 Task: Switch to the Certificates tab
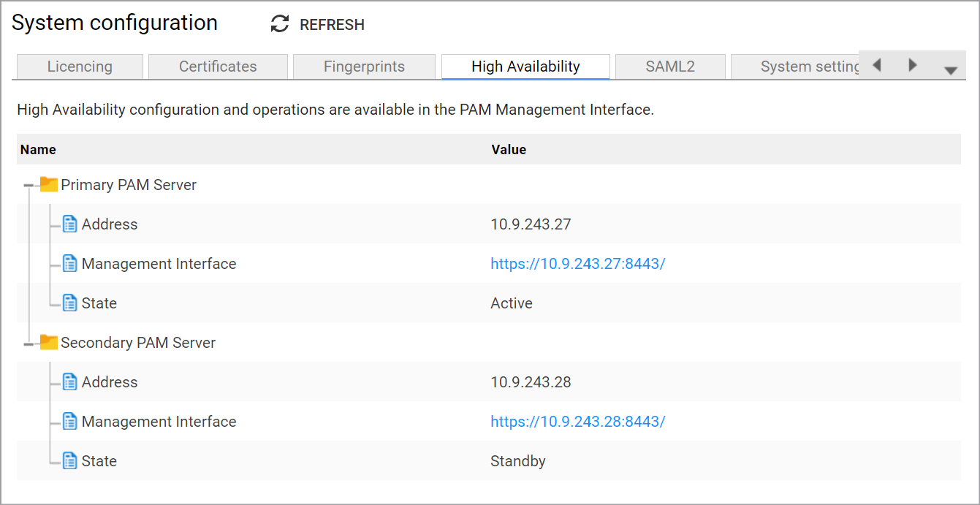tap(218, 66)
